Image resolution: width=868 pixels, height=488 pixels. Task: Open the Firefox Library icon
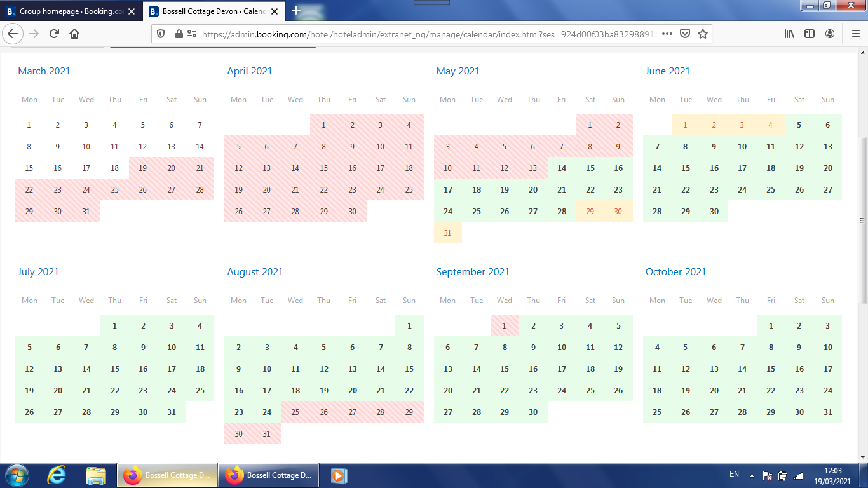[x=789, y=34]
